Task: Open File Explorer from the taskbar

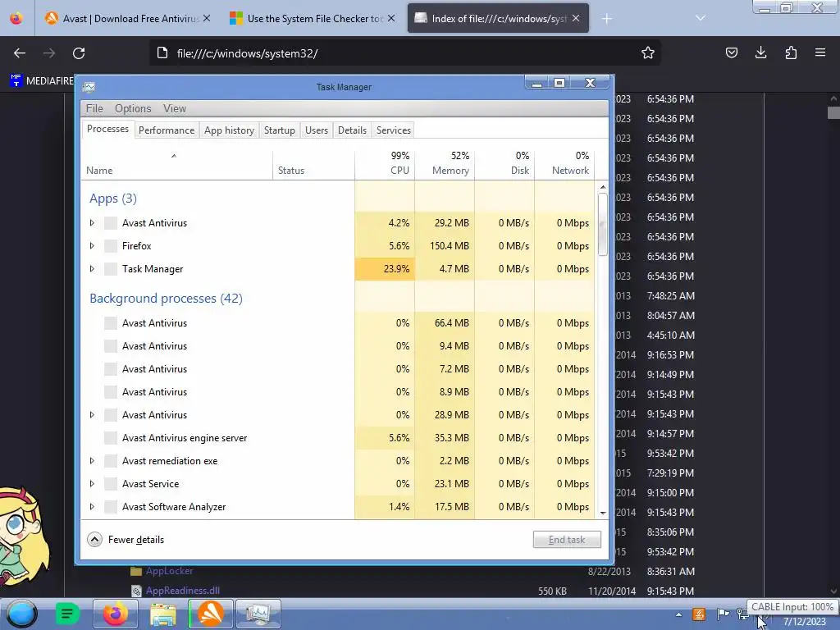Action: pyautogui.click(x=163, y=614)
